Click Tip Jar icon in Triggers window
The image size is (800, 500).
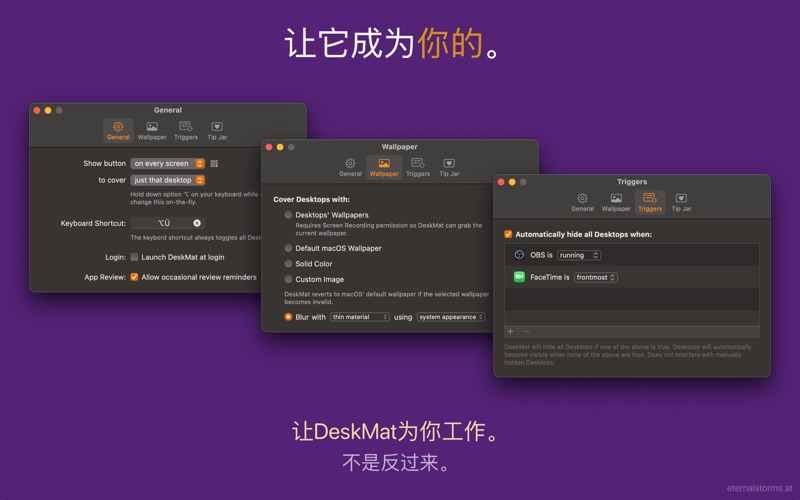coord(681,198)
